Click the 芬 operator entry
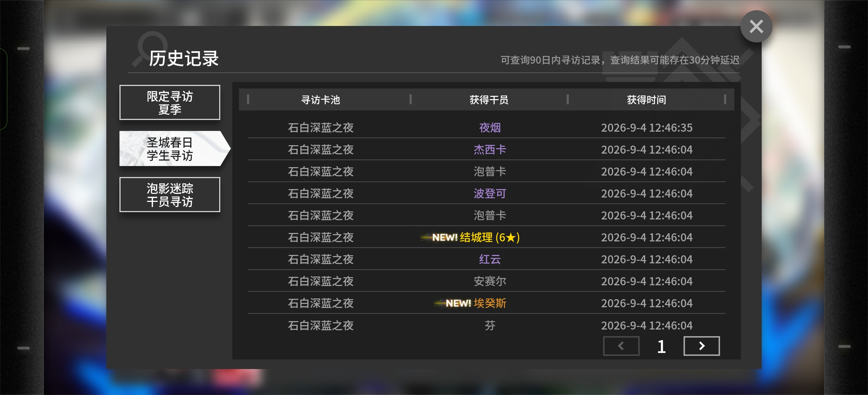The width and height of the screenshot is (868, 395). click(490, 326)
